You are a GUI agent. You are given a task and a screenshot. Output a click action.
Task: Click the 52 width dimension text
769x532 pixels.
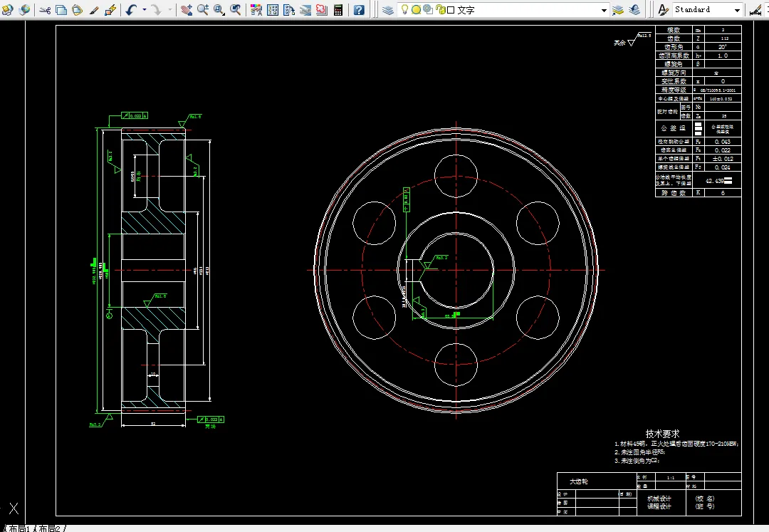coord(153,424)
